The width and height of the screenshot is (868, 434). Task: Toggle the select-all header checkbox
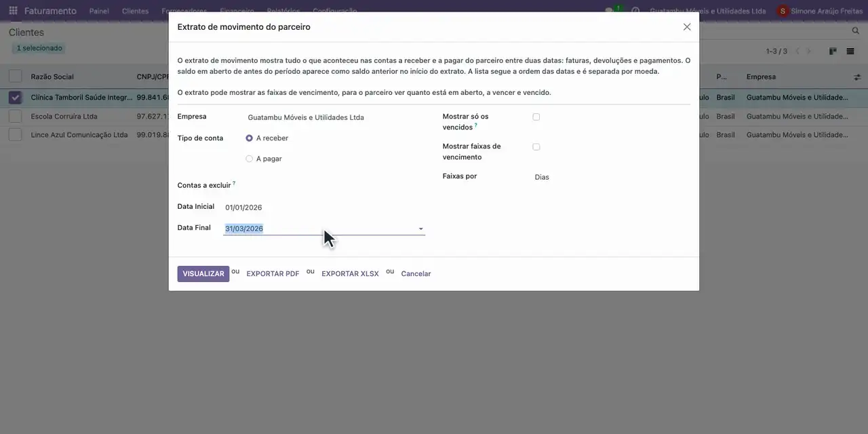[x=15, y=77]
